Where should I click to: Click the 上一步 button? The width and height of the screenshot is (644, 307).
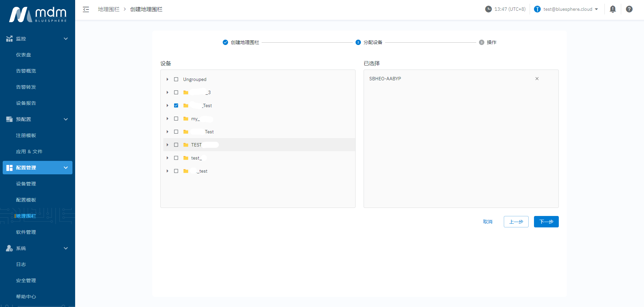coord(516,222)
